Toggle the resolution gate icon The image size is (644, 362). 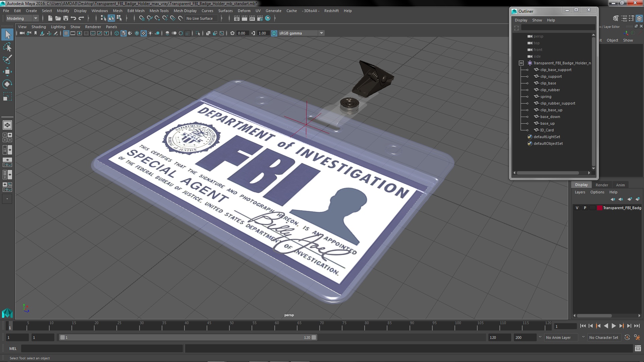point(79,33)
